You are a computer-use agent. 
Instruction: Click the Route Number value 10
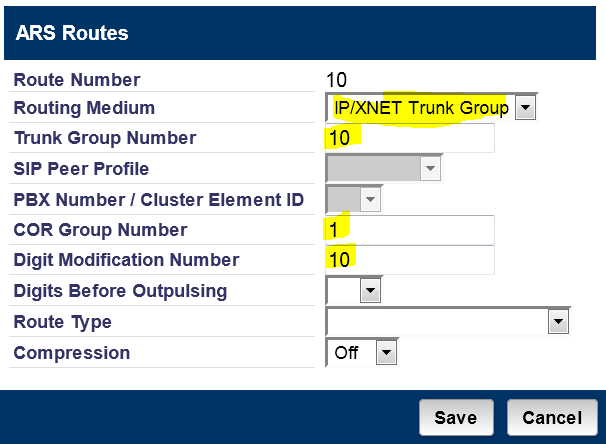coord(336,80)
